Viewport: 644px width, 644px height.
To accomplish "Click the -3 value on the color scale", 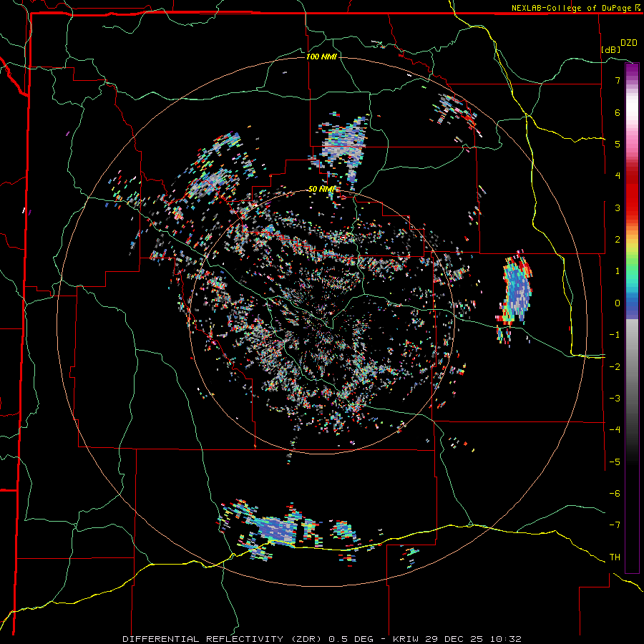I will (615, 398).
